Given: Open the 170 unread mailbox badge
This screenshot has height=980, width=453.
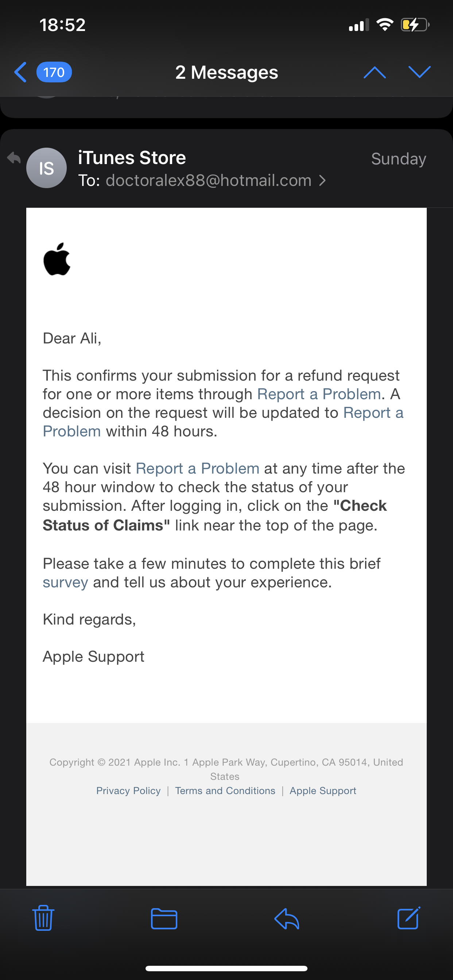Looking at the screenshot, I should [54, 72].
